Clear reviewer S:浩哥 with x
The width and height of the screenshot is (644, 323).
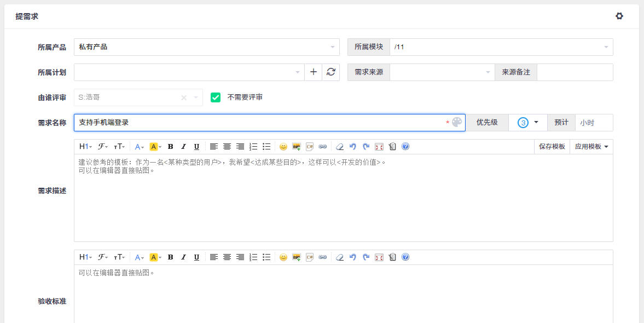pos(184,97)
